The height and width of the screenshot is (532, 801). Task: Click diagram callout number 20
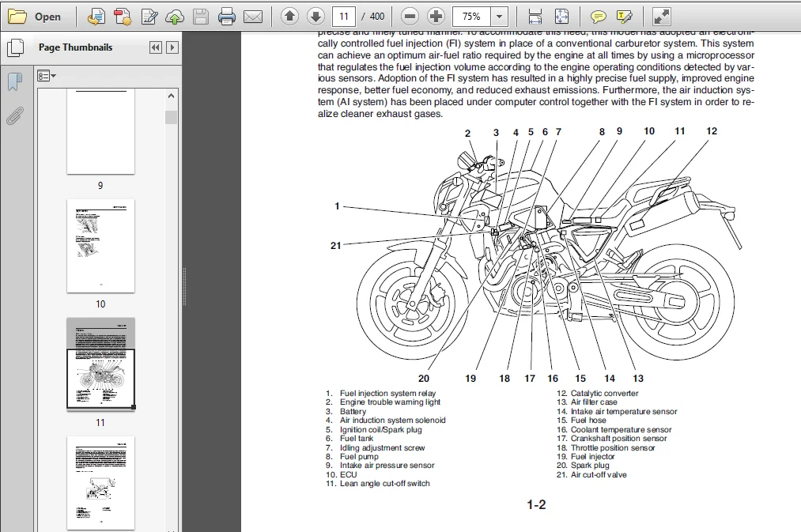click(424, 379)
